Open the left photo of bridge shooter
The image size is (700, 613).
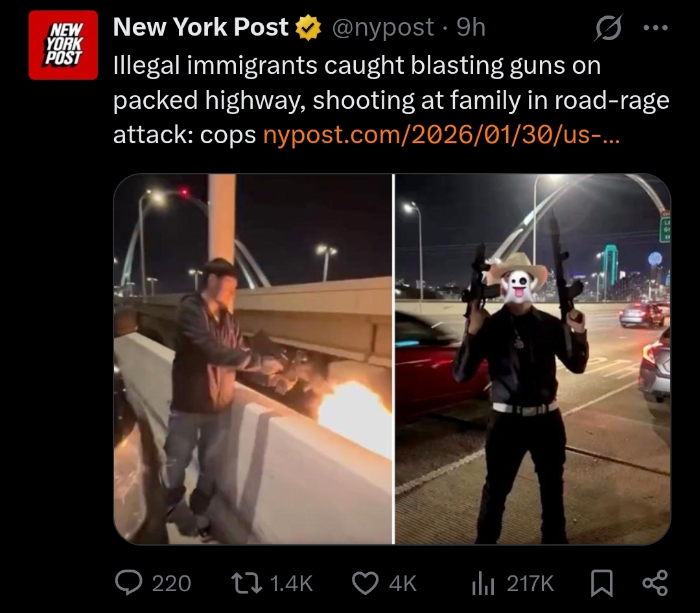(253, 359)
